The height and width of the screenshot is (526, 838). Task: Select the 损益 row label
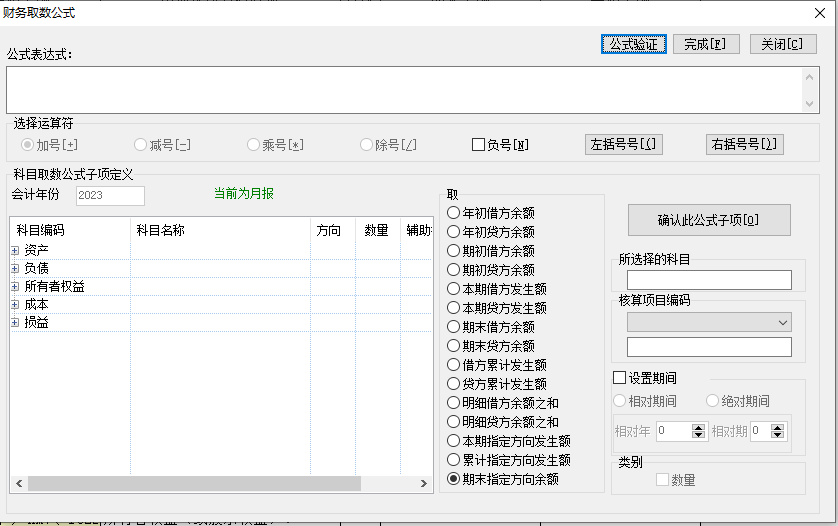[x=36, y=322]
